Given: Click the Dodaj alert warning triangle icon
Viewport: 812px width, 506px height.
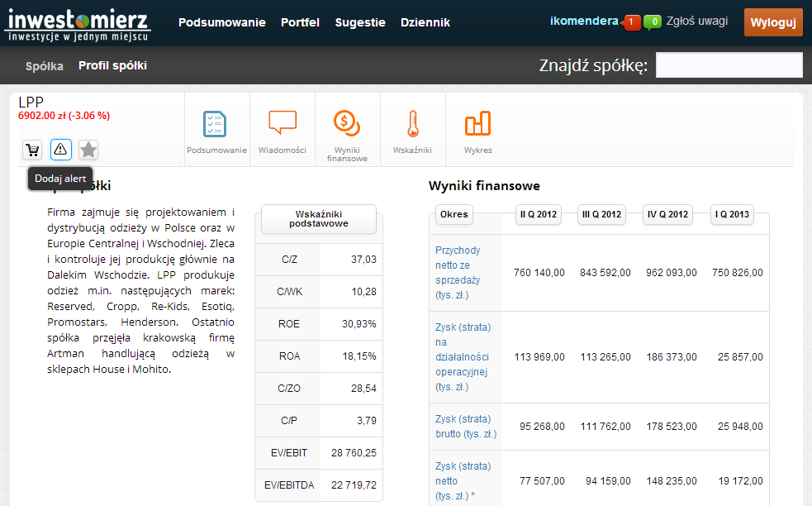Looking at the screenshot, I should click(x=60, y=150).
